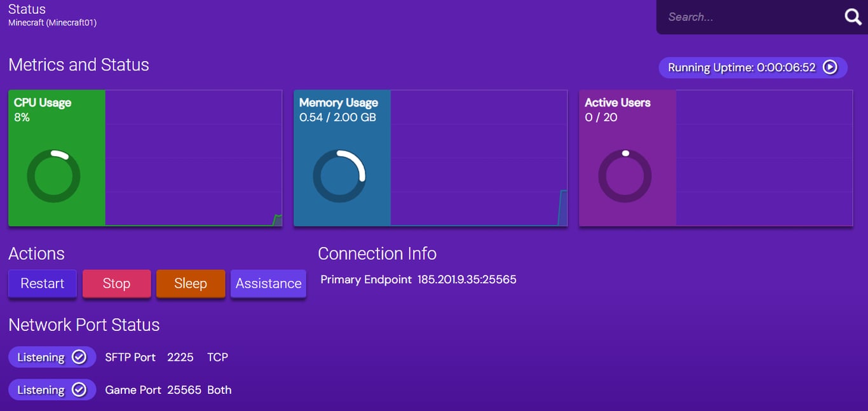The height and width of the screenshot is (411, 868).
Task: Toggle the Game Port Listening status
Action: [x=52, y=389]
